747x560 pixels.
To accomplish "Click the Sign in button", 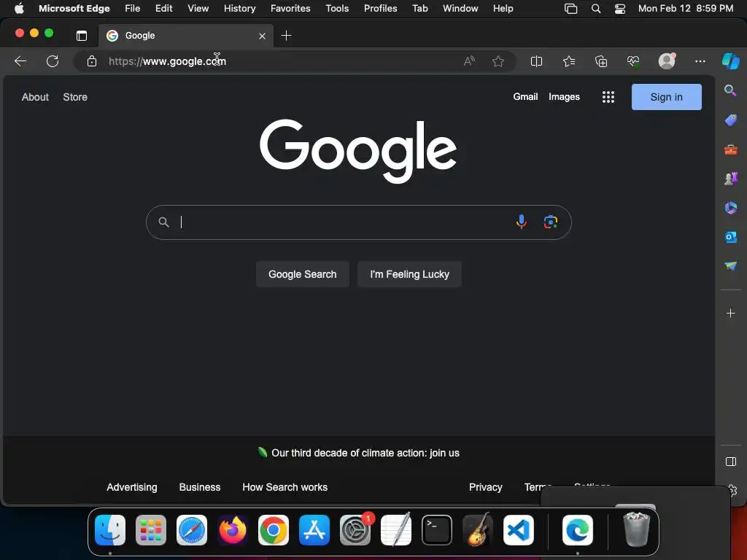I will [667, 97].
